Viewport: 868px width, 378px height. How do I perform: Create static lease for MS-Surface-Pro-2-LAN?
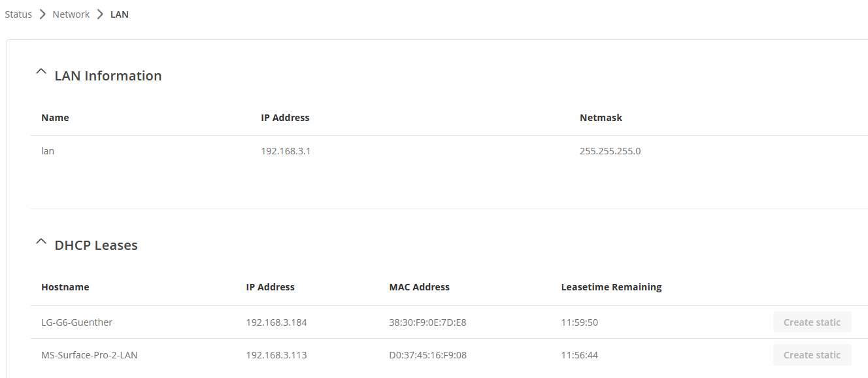coord(812,355)
